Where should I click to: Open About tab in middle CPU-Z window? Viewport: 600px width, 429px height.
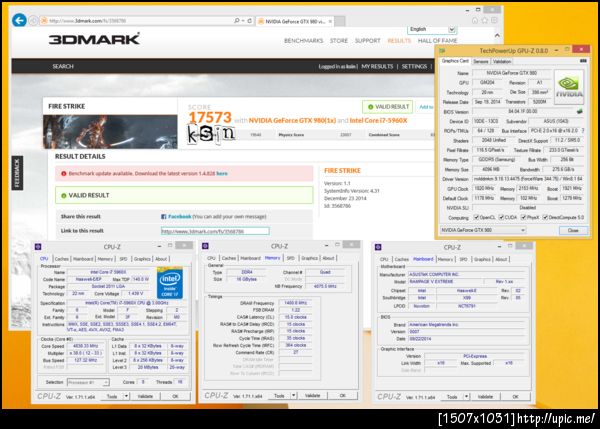(328, 258)
